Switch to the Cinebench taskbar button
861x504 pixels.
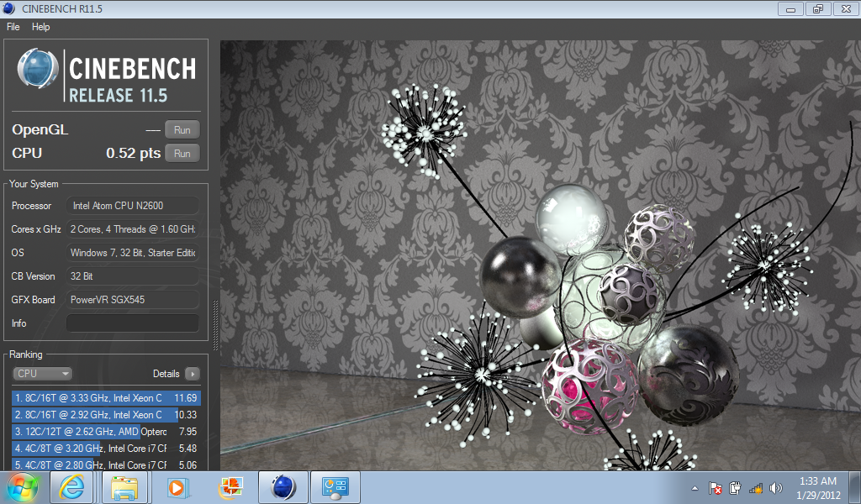click(x=283, y=487)
